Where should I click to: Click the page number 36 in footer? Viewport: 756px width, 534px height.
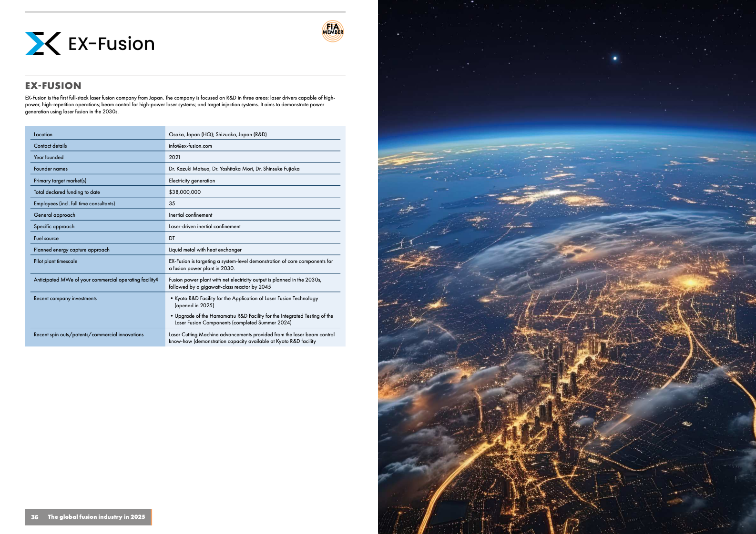pyautogui.click(x=35, y=517)
